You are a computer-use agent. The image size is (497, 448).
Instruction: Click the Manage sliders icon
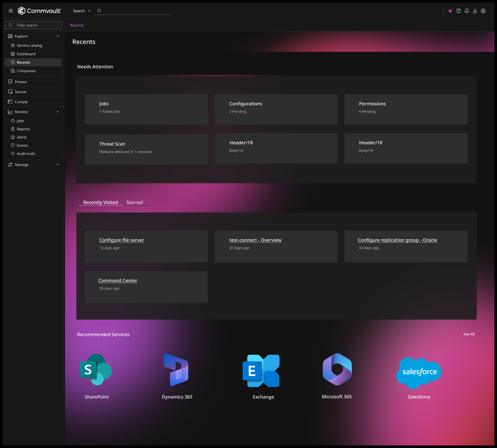(x=10, y=165)
